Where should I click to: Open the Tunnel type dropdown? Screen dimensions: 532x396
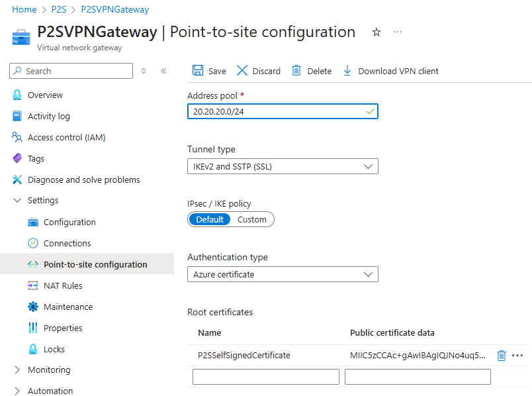coord(283,166)
